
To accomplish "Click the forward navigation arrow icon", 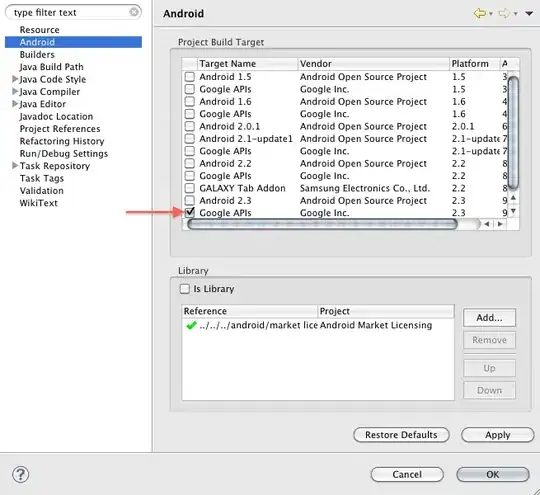I will (504, 13).
